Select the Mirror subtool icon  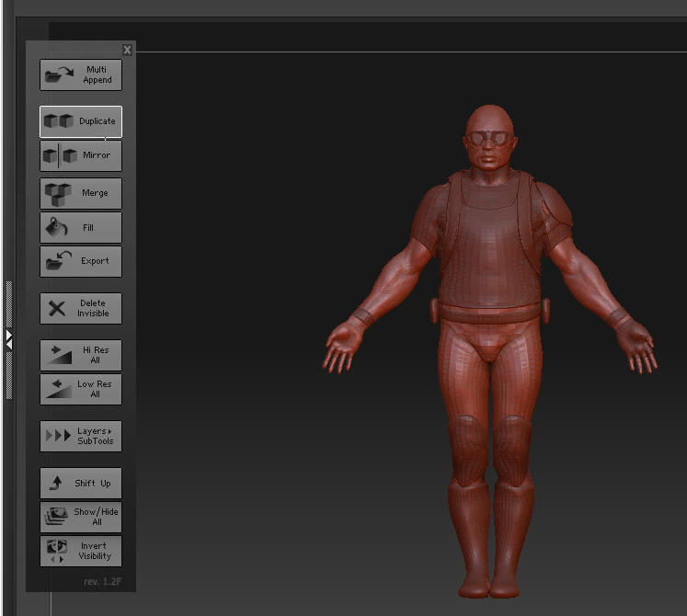(59, 155)
